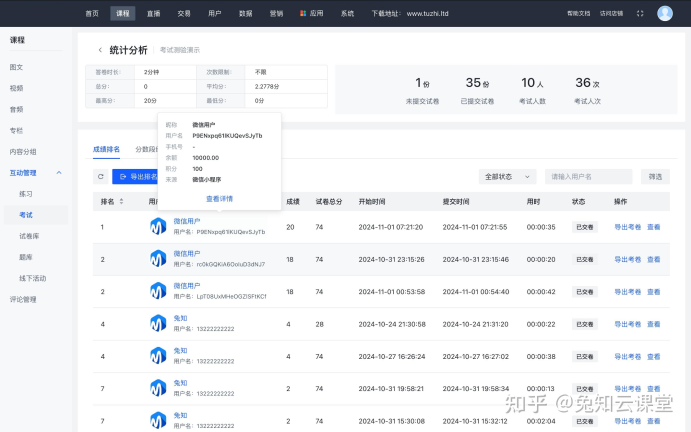Select 内容分组 in the sidebar
The width and height of the screenshot is (691, 432).
coord(23,152)
